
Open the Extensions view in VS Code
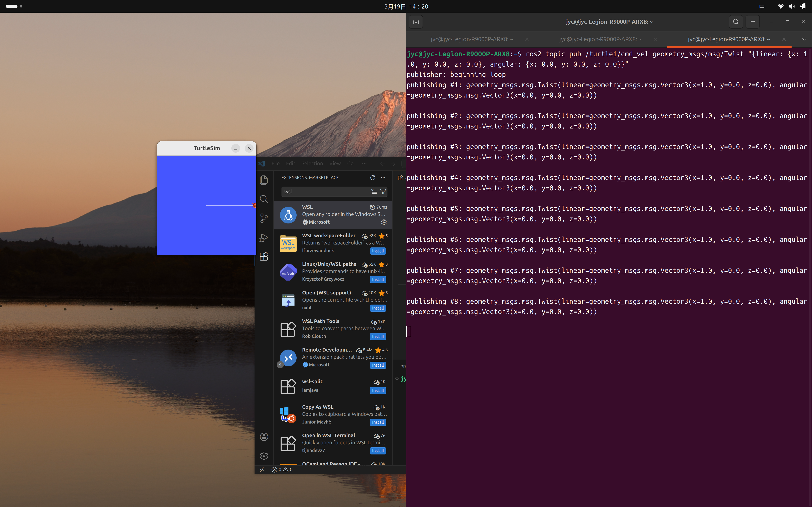tap(264, 257)
